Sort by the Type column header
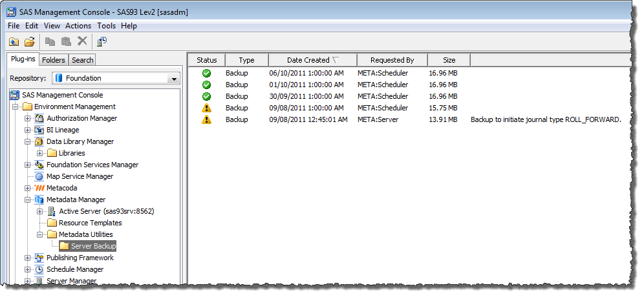The image size is (644, 297). point(247,60)
